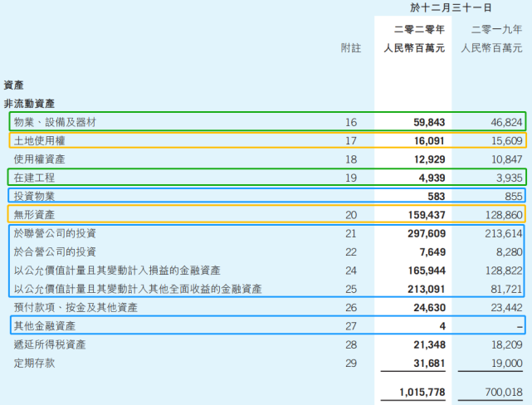Select the value 12,929
532x405 pixels.
click(429, 159)
